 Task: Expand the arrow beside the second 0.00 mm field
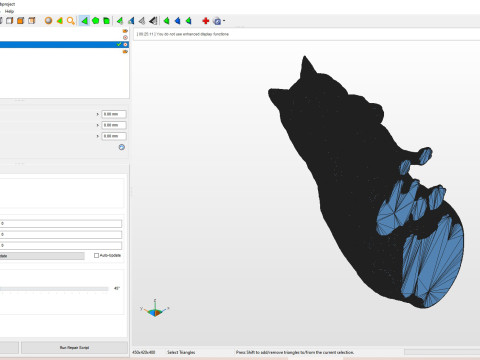(98, 125)
